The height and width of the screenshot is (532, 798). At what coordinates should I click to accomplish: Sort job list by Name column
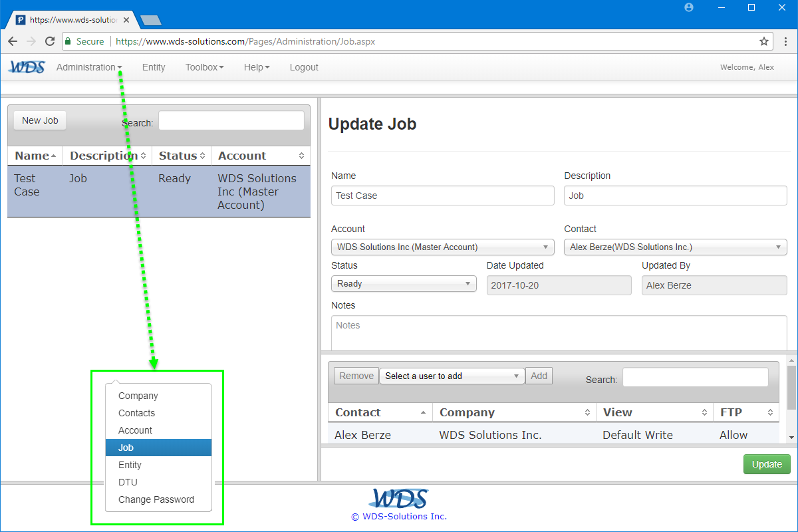(35, 156)
